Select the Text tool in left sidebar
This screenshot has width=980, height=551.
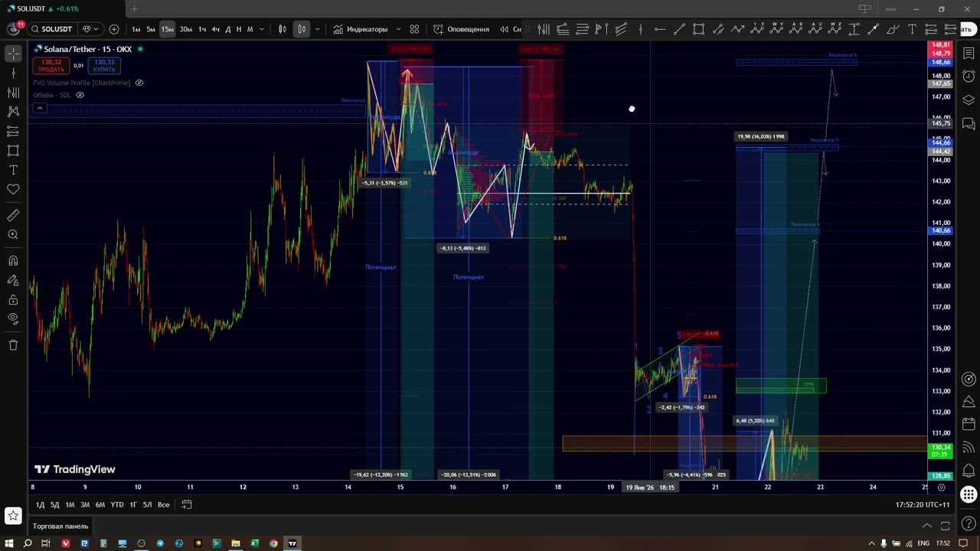coord(13,170)
